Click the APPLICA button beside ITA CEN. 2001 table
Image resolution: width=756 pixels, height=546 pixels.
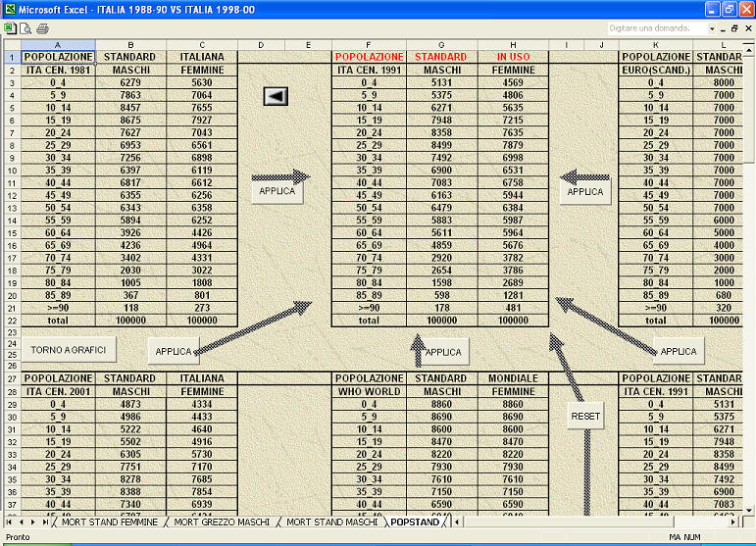pyautogui.click(x=174, y=352)
